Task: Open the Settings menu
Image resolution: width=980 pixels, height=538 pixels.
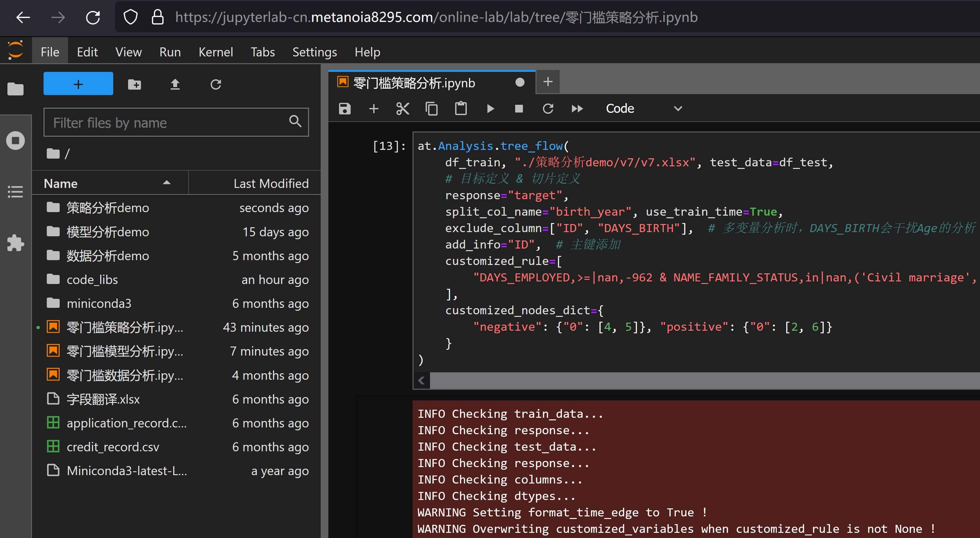Action: [x=314, y=52]
